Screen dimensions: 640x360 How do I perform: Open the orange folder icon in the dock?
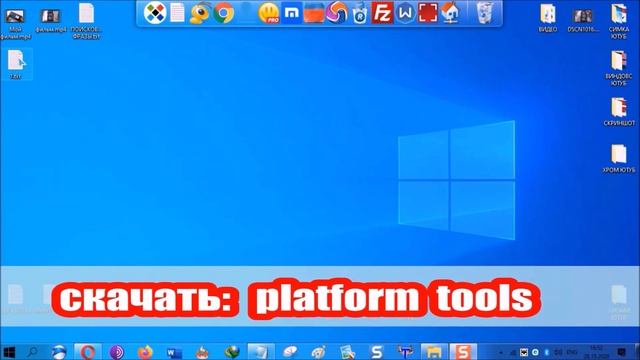(314, 13)
